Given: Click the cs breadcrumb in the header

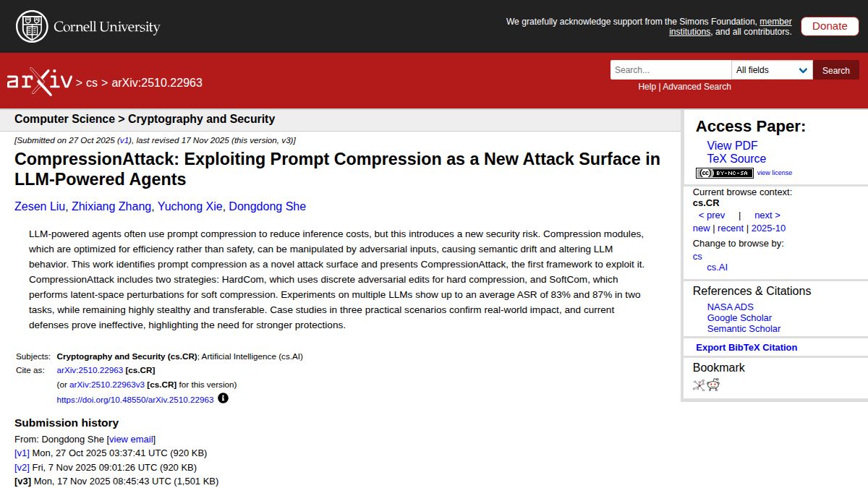Looking at the screenshot, I should [91, 83].
